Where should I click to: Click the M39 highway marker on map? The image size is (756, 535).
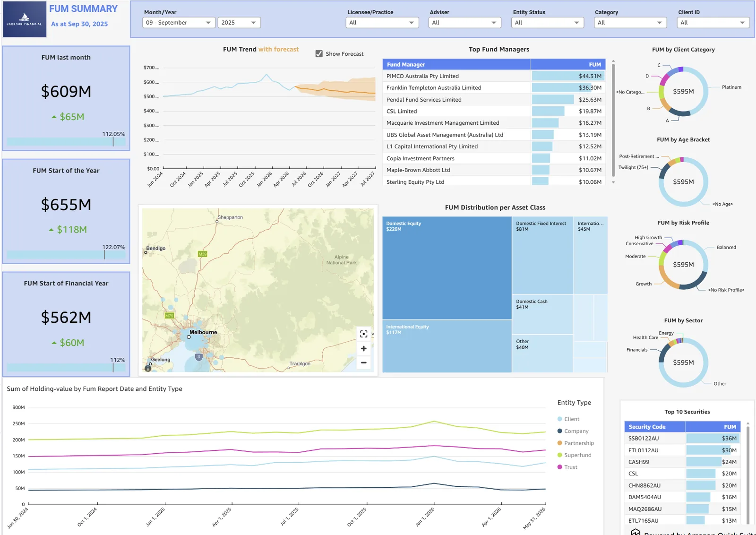click(202, 254)
